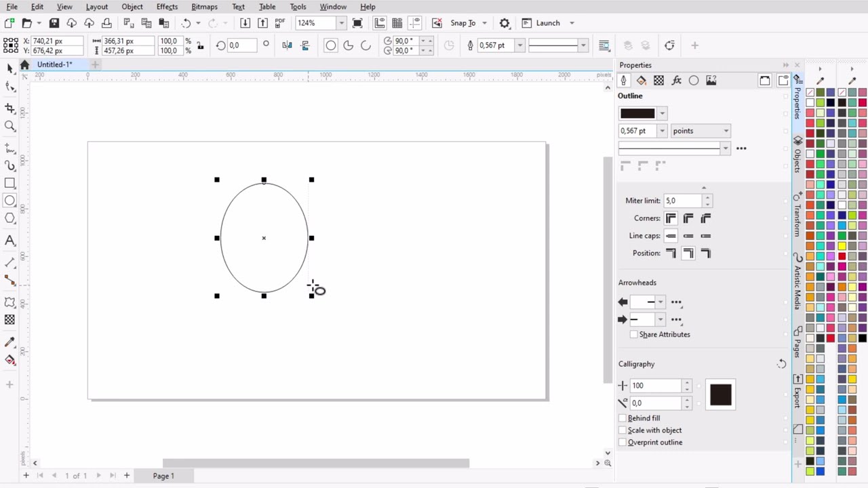Select the Ellipse tool in toolbox
This screenshot has height=488, width=868.
tap(9, 201)
